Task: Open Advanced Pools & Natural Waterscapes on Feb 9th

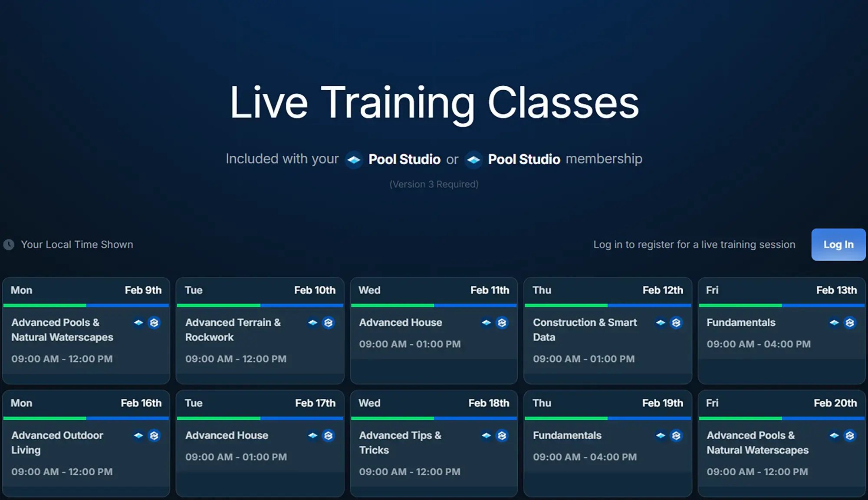Action: coord(62,330)
